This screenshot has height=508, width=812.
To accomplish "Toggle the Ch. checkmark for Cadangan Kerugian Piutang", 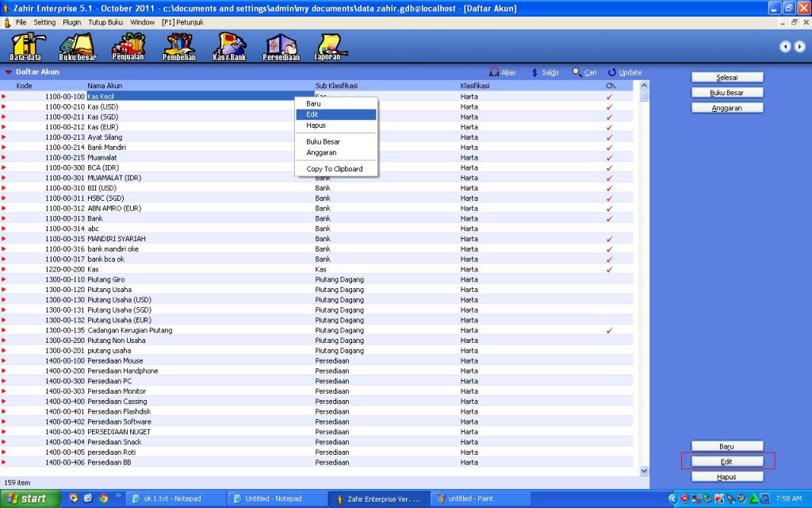I will pos(610,330).
